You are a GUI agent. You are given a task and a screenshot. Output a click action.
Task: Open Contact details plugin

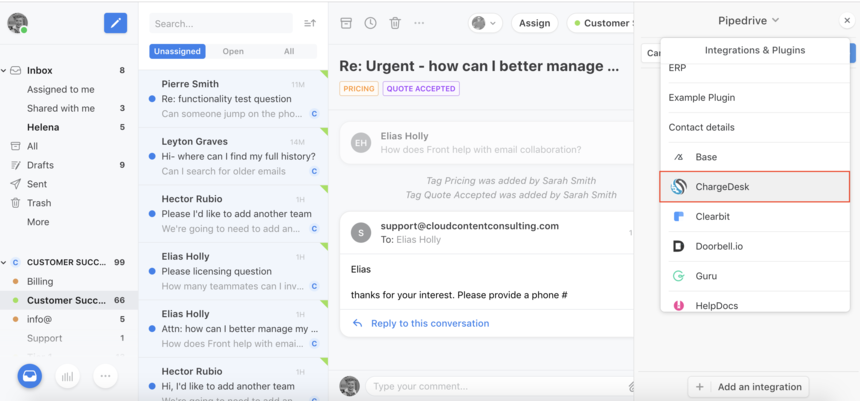[755, 127]
